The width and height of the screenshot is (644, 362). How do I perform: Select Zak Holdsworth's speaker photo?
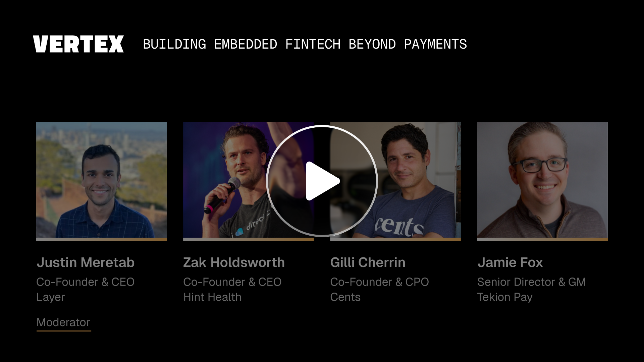tap(248, 180)
